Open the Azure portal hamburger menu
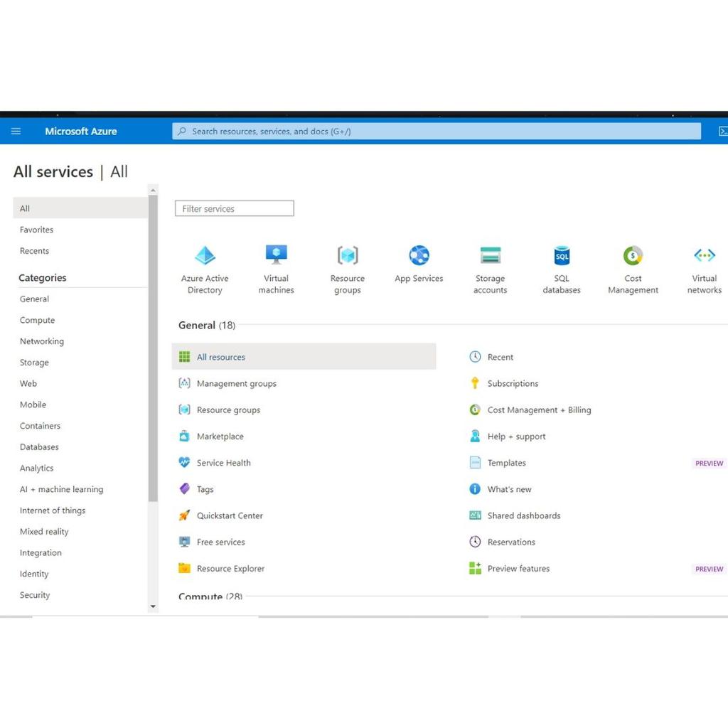This screenshot has height=728, width=728. click(16, 131)
